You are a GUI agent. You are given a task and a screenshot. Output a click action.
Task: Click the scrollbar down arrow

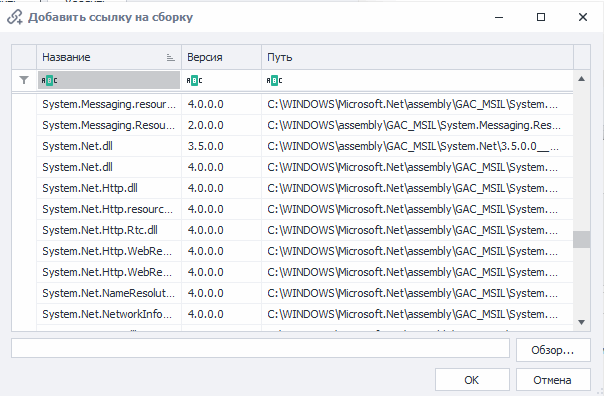click(x=582, y=322)
